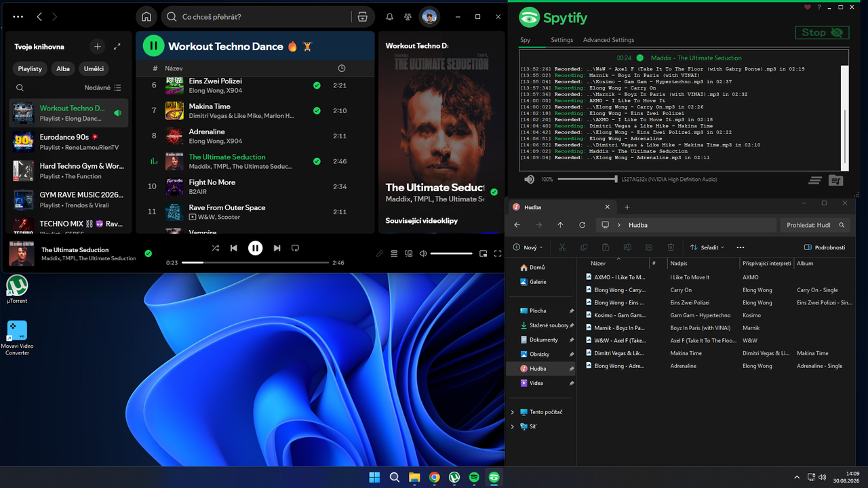Expand Tento počítač tree node
The width and height of the screenshot is (868, 488).
(x=512, y=412)
